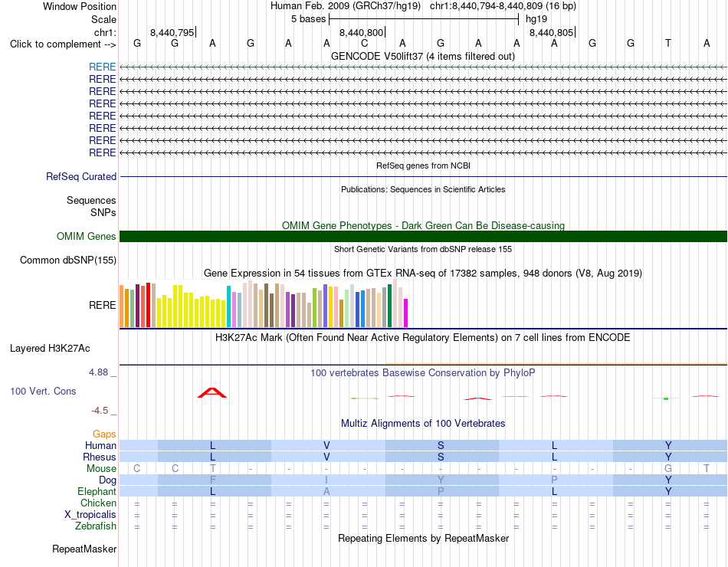Image resolution: width=728 pixels, height=567 pixels.
Task: Click the green PhyloP mark under base T
Action: point(666,398)
